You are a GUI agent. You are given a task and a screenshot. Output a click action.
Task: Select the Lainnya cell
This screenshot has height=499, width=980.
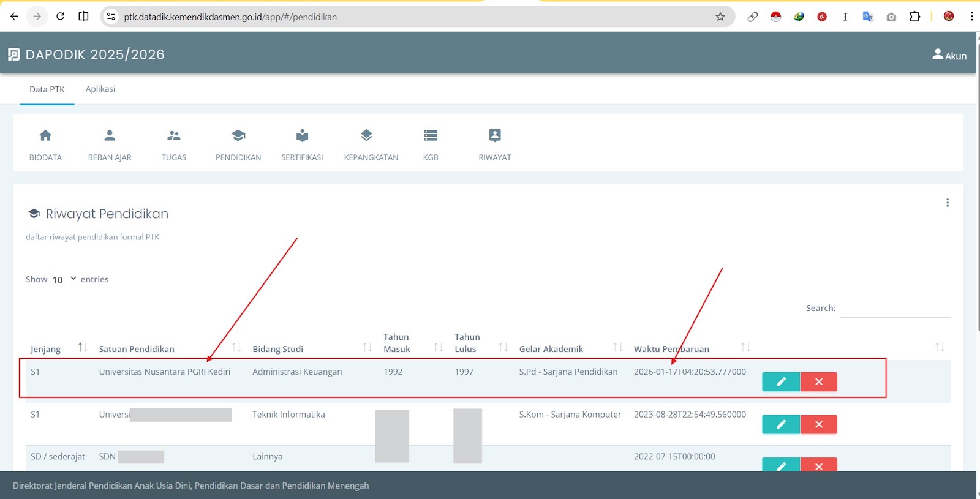click(268, 457)
